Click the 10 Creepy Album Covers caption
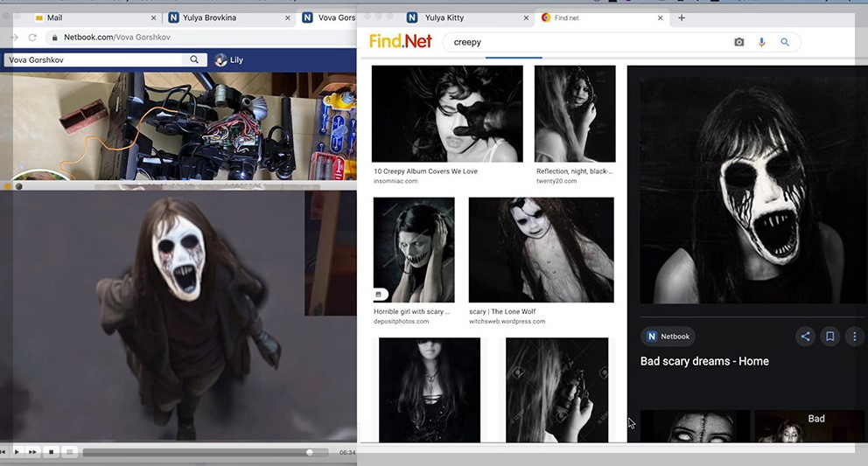Viewport: 868px width, 466px height. pyautogui.click(x=425, y=171)
